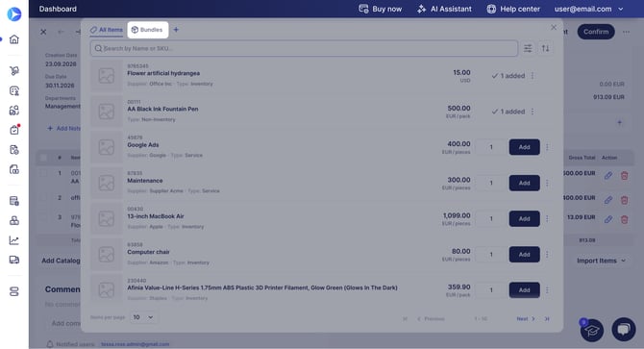Open the approvals icon with red dot
Screen dimensions: 644x349
coord(14,130)
